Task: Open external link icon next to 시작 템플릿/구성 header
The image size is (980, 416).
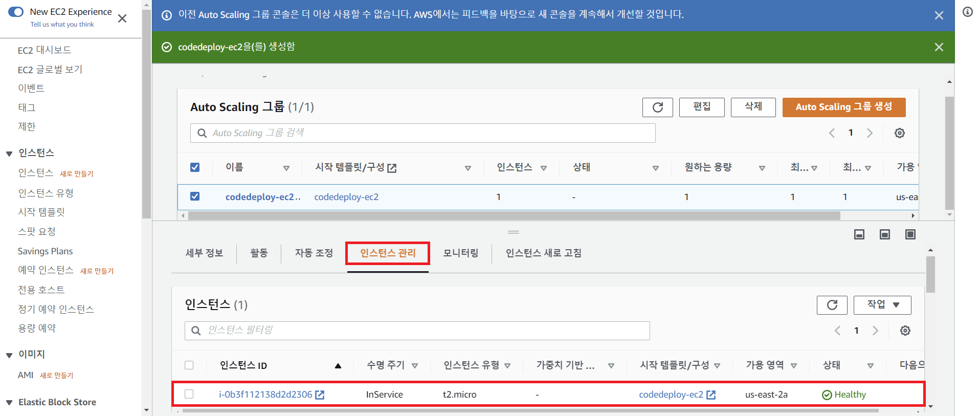Action: (392, 168)
